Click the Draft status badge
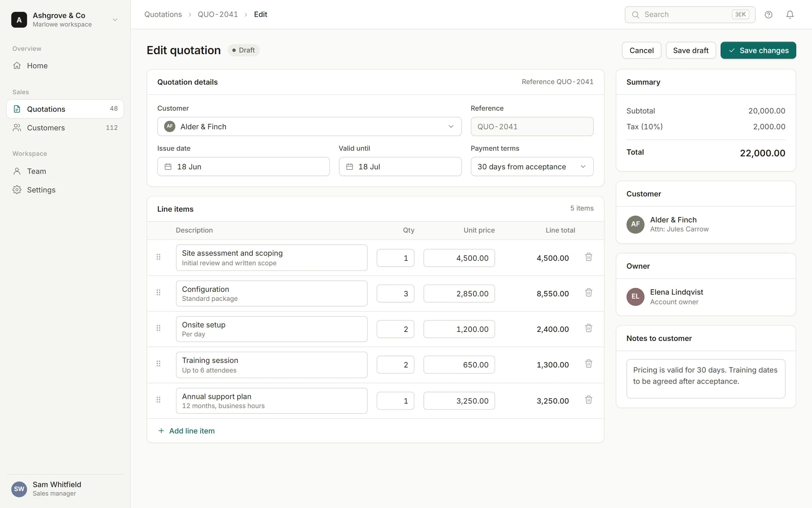The image size is (812, 508). [244, 50]
